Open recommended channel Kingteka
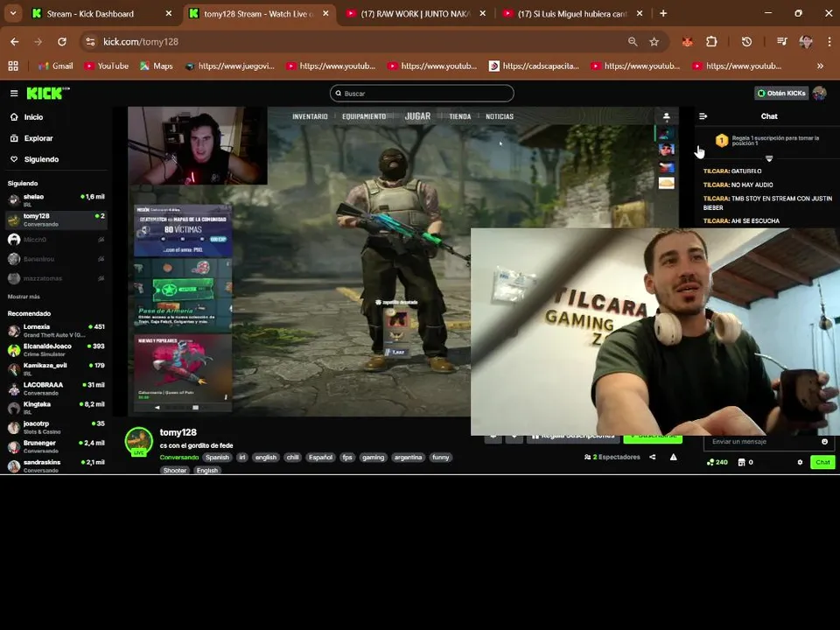This screenshot has width=840, height=630. point(56,408)
